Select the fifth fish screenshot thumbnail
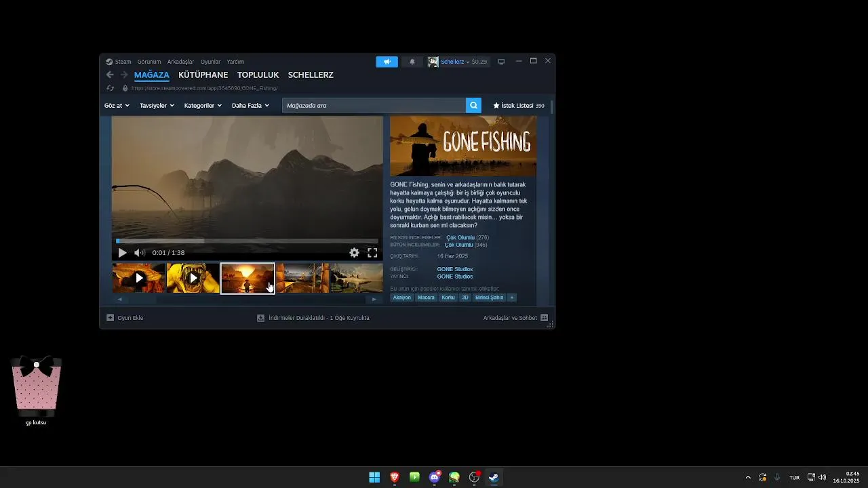The image size is (868, 488). pos(357,278)
